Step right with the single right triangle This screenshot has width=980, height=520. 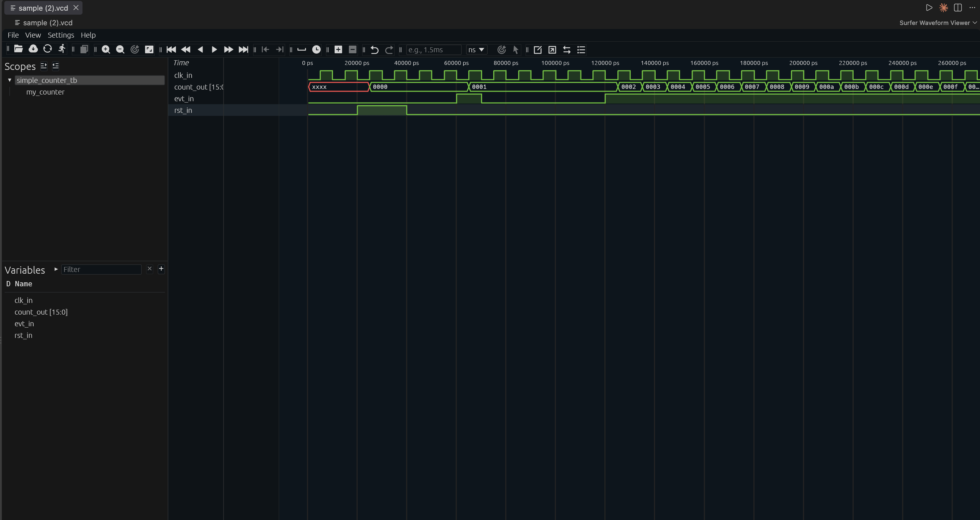pos(214,50)
